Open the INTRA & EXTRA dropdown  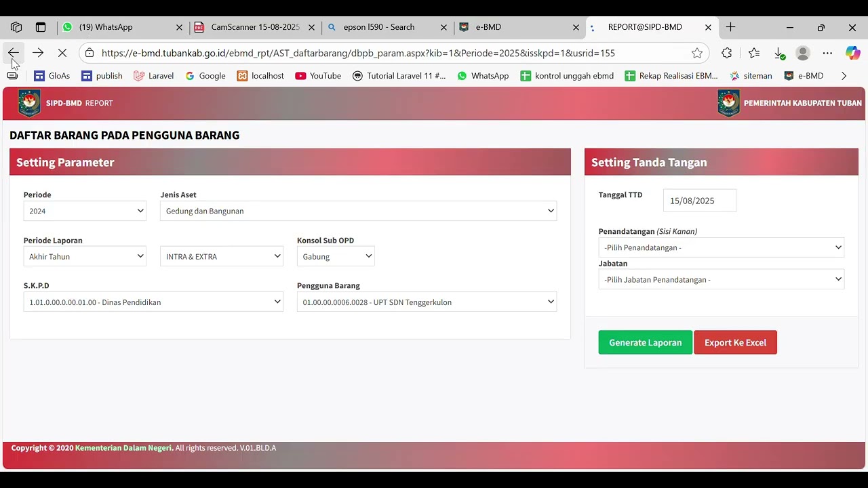point(222,256)
